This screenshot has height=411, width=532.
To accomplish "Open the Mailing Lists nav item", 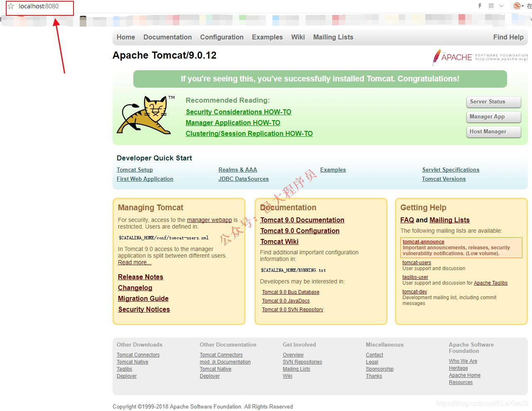I will [x=333, y=37].
